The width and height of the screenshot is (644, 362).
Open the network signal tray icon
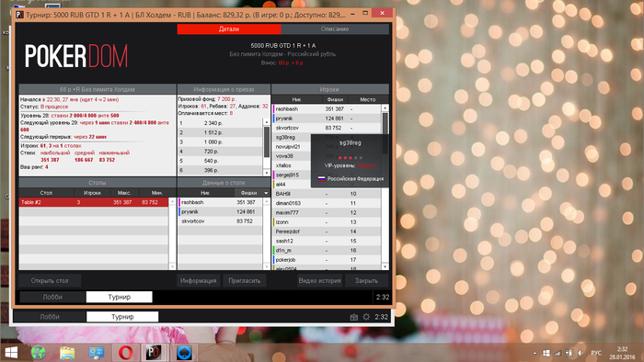tap(558, 353)
